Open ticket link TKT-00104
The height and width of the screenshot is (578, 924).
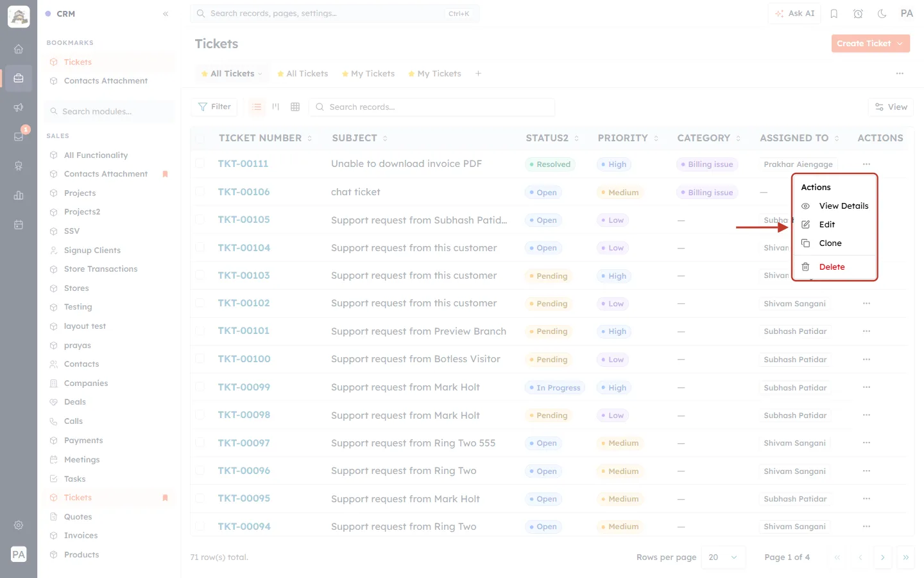point(244,248)
